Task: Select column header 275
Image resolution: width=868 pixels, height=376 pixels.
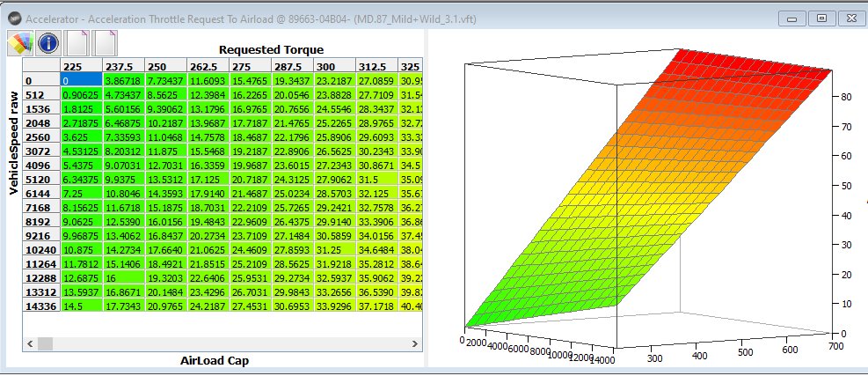Action: coord(251,66)
